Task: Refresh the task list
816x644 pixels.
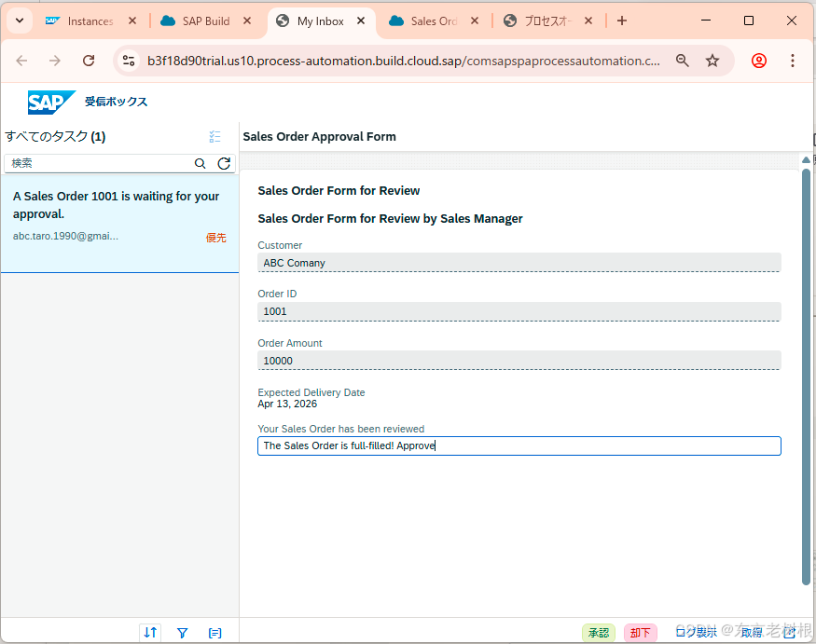Action: tap(224, 163)
